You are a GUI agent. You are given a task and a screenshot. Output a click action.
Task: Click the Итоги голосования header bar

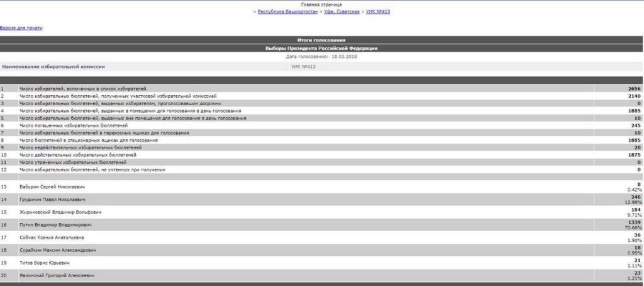(x=321, y=40)
